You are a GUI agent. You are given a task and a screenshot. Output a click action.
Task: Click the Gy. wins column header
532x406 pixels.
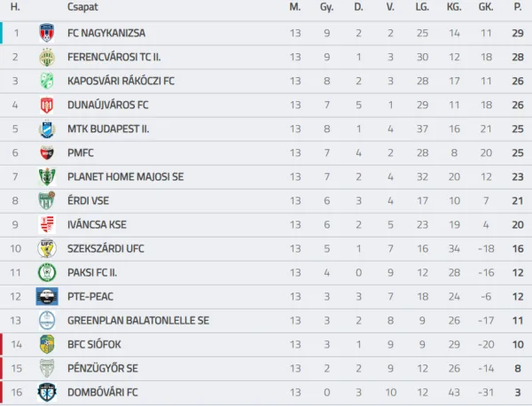point(327,7)
